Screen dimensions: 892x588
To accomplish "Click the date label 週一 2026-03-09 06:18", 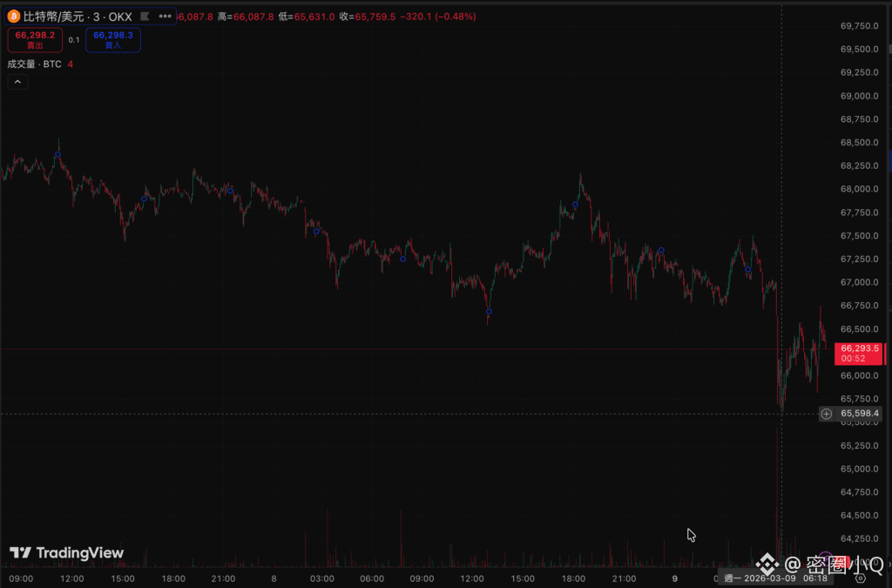I will (776, 578).
